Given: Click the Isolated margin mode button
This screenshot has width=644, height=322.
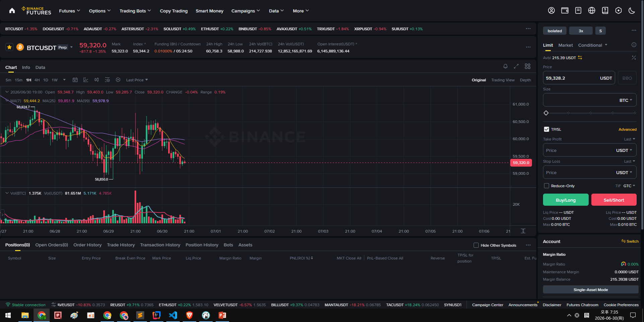Looking at the screenshot, I should 555,31.
